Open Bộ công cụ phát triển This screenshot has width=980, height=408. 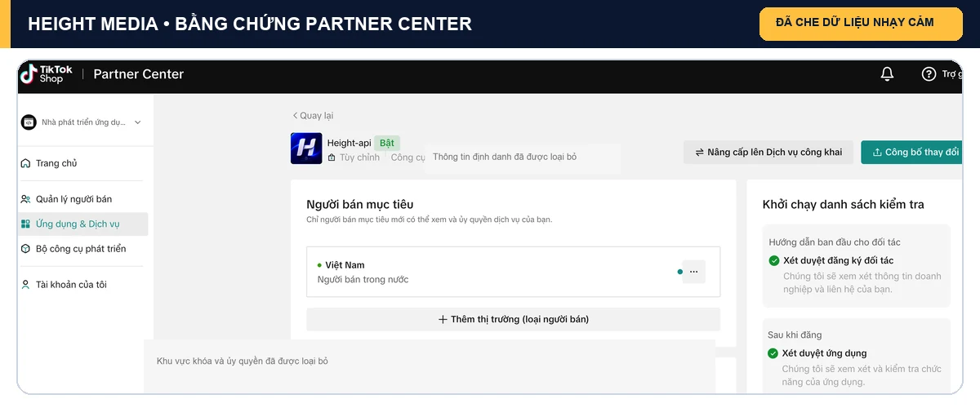point(80,249)
